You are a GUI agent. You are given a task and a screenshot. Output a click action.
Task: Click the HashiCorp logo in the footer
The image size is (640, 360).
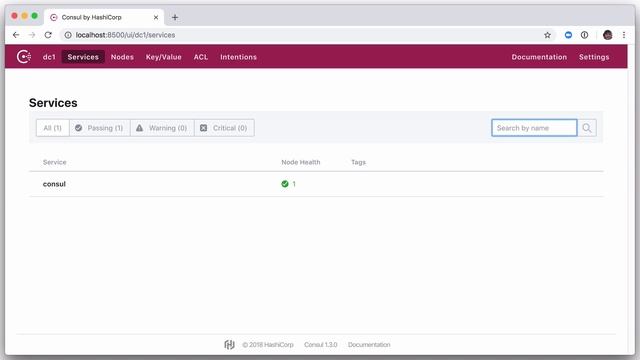click(229, 344)
